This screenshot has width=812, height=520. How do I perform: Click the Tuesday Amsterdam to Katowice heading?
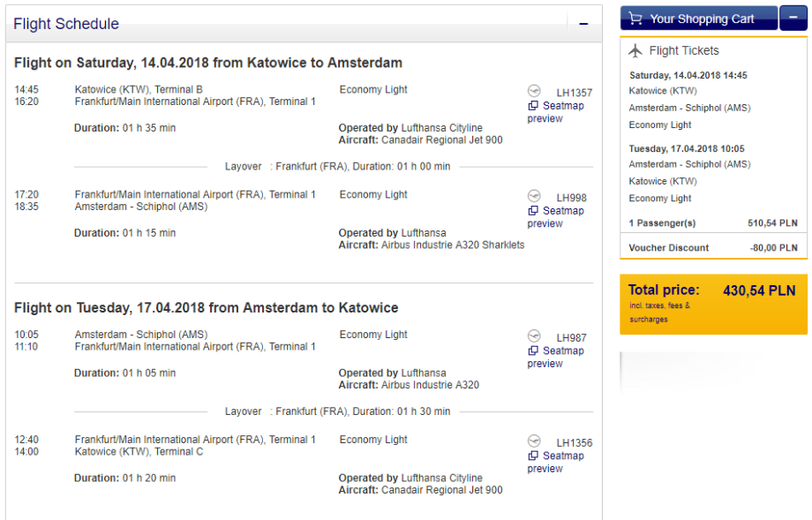[x=207, y=308]
